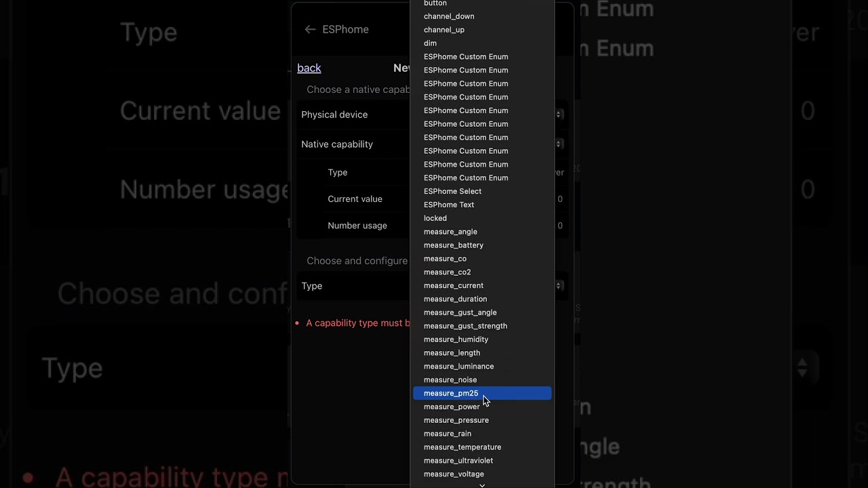868x488 pixels.
Task: Click the down chevron below measure_voltage
Action: pos(482,485)
